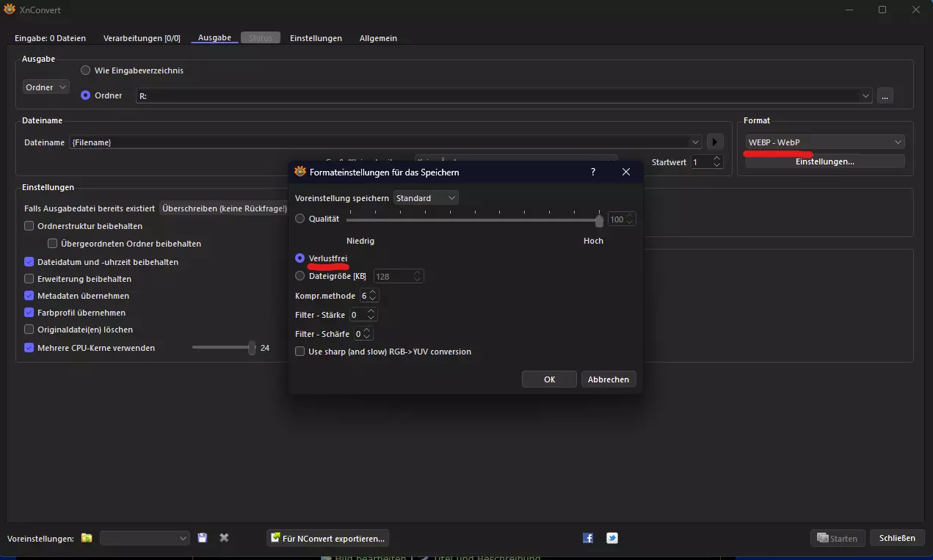Toggle 'Erweiterung beibehalten' checkbox
The width and height of the screenshot is (933, 560).
pyautogui.click(x=29, y=279)
